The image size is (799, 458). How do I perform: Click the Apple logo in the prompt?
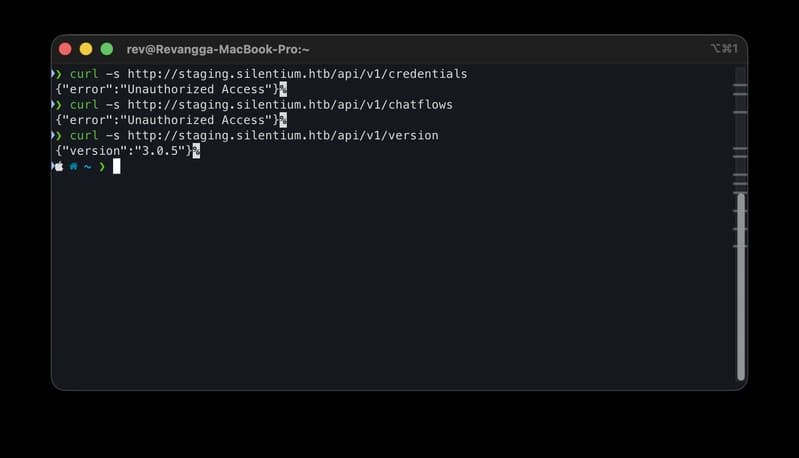click(x=59, y=167)
